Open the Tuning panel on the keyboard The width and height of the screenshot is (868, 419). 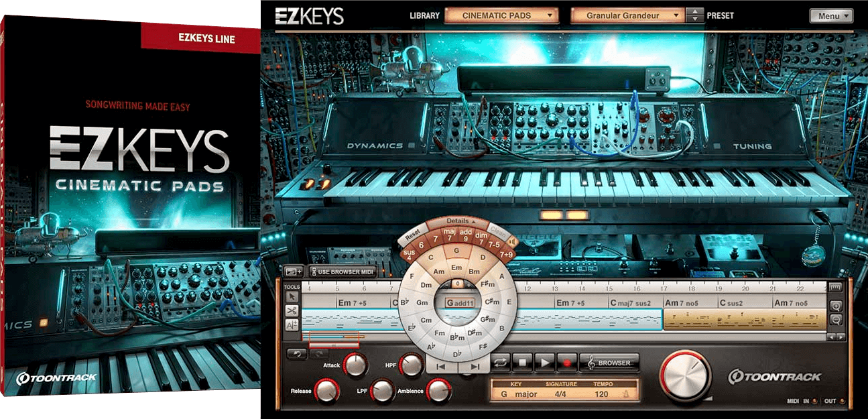pyautogui.click(x=752, y=145)
